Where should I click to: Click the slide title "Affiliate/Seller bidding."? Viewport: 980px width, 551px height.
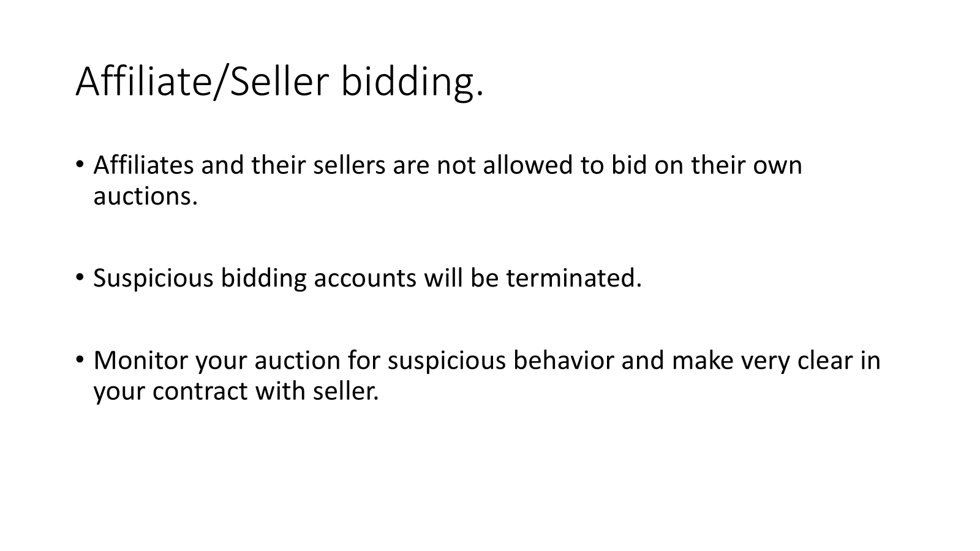coord(279,81)
